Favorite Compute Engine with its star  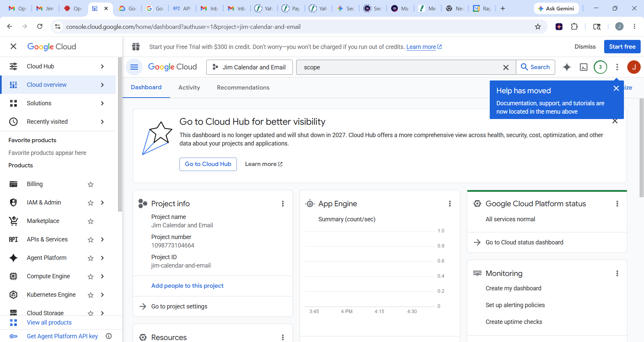tap(91, 276)
